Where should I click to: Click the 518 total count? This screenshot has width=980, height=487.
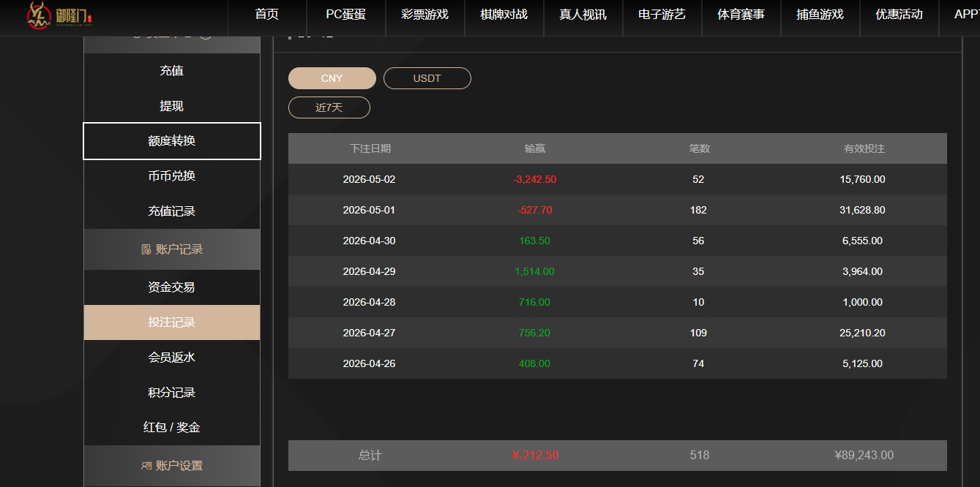[x=700, y=456]
